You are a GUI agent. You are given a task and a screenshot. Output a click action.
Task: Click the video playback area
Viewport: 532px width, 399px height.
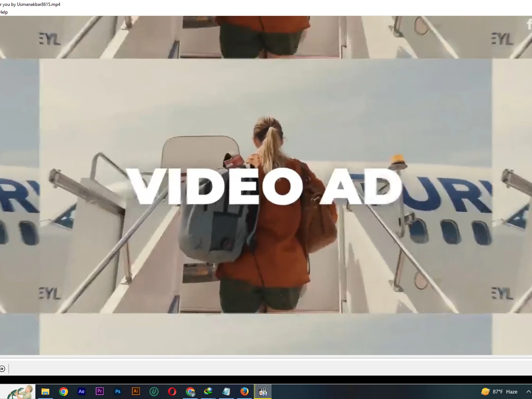pos(266,185)
